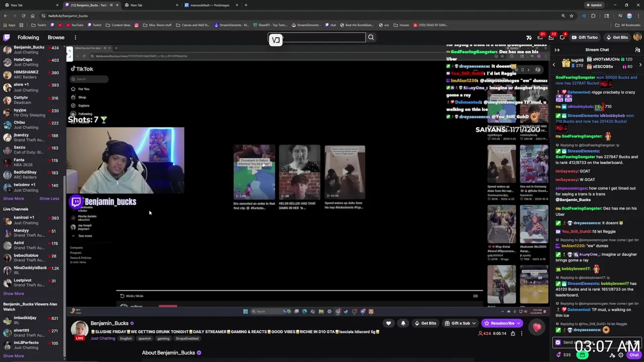The image size is (644, 362).
Task: Click Show More under also-watch list
Action: click(x=14, y=356)
